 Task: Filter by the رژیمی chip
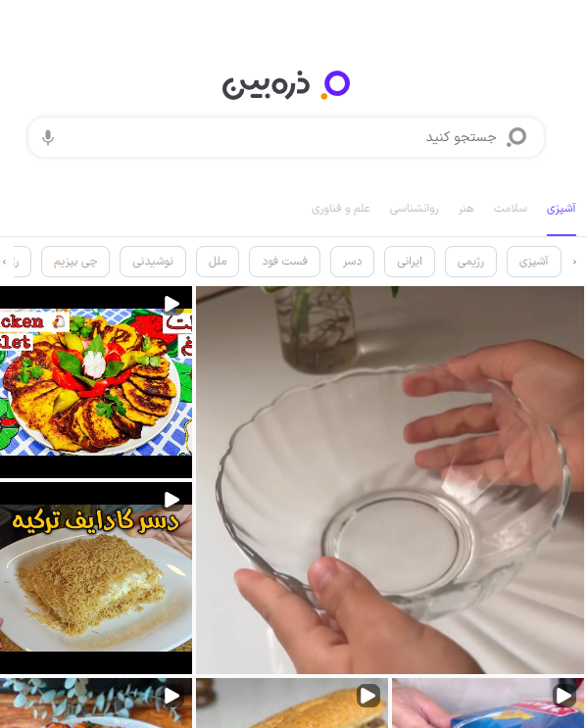[470, 262]
